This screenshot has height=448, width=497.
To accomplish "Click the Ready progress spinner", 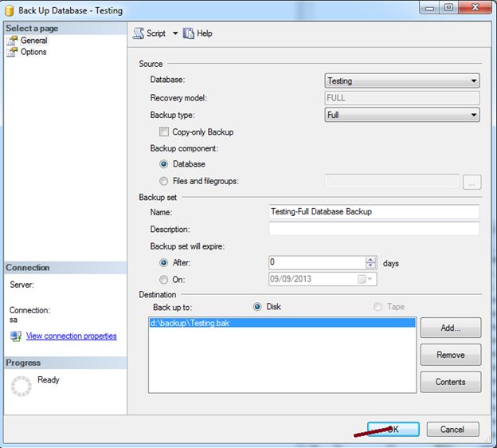I will click(x=22, y=386).
